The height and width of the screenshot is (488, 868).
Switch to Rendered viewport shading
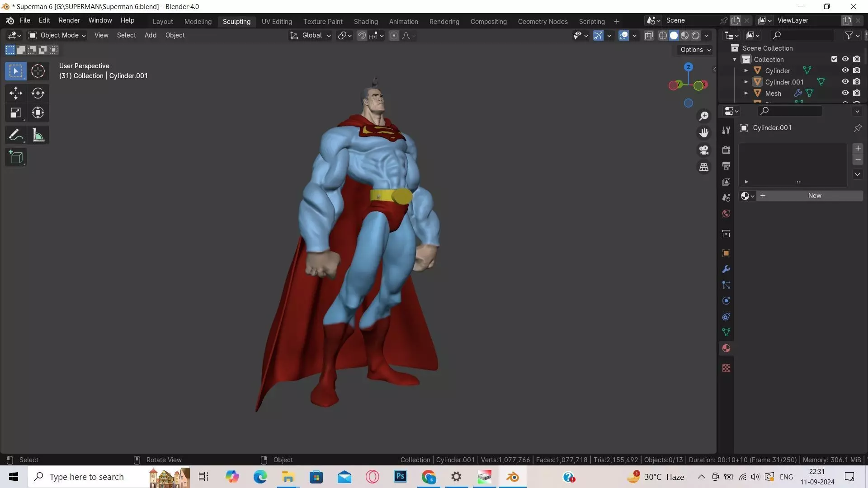[696, 36]
